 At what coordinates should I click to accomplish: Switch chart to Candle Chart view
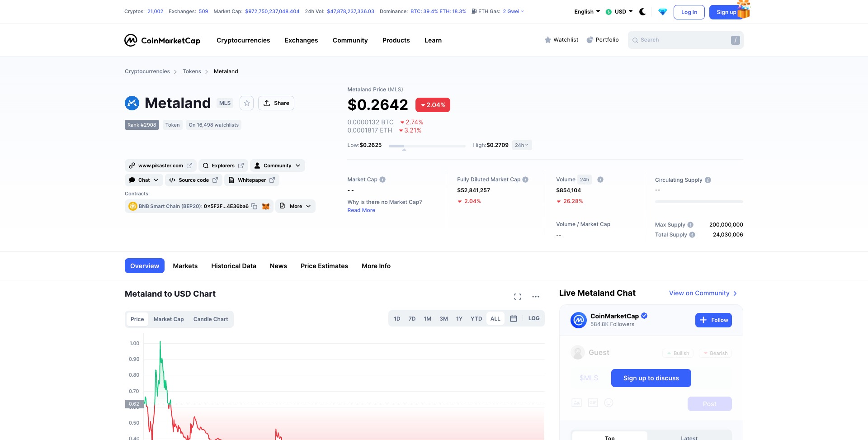click(211, 319)
